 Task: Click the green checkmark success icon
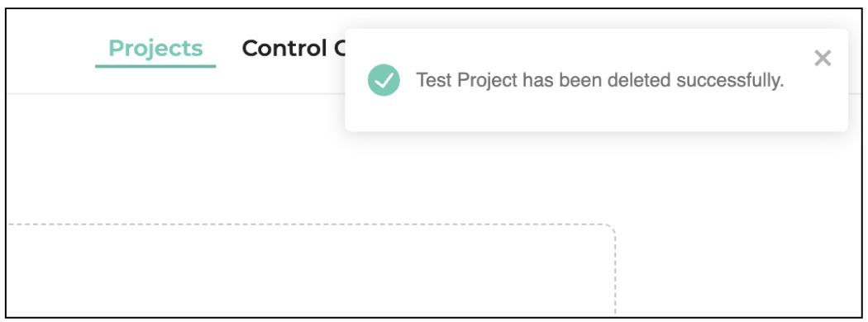point(384,80)
